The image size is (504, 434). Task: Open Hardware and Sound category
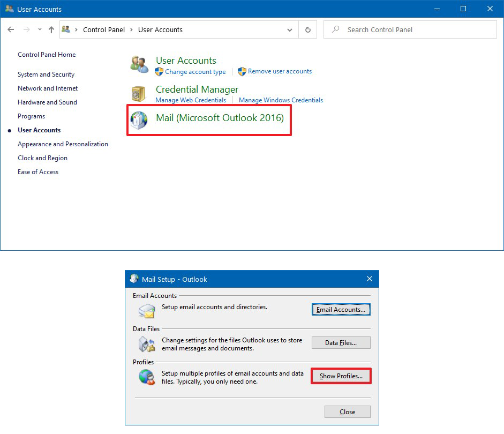pyautogui.click(x=47, y=102)
